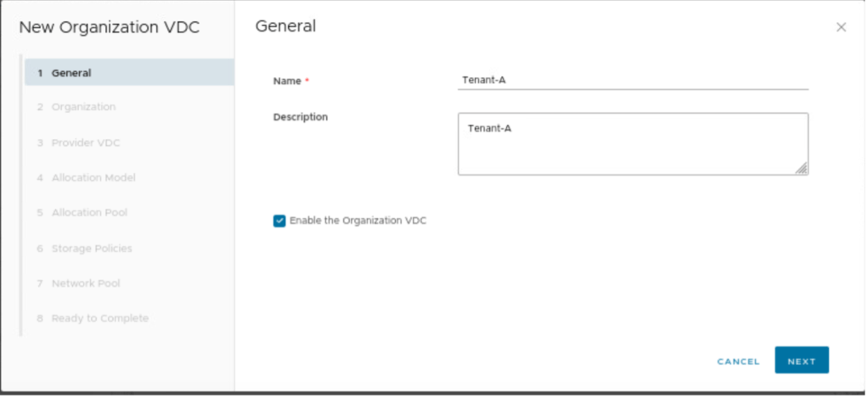
Task: Go to step 2 Organization
Action: 83,107
